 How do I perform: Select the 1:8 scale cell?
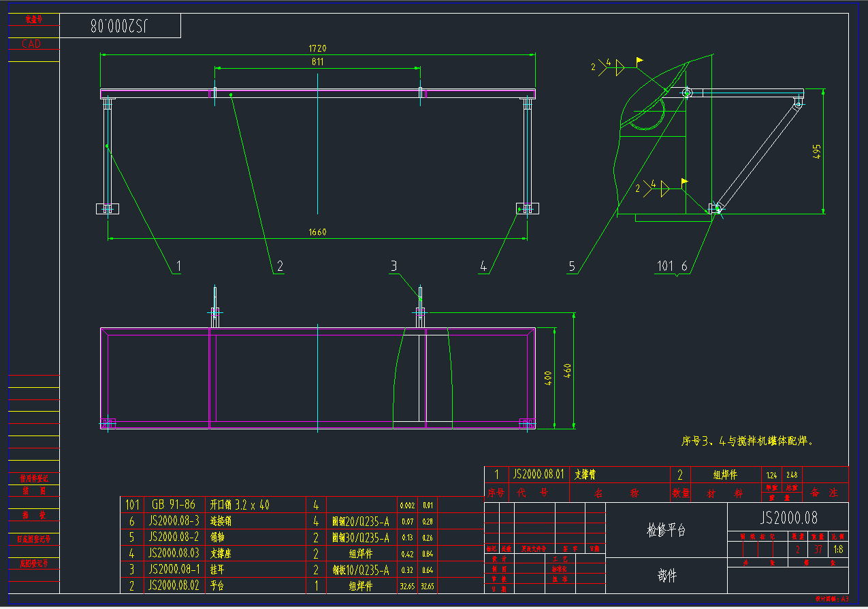838,549
